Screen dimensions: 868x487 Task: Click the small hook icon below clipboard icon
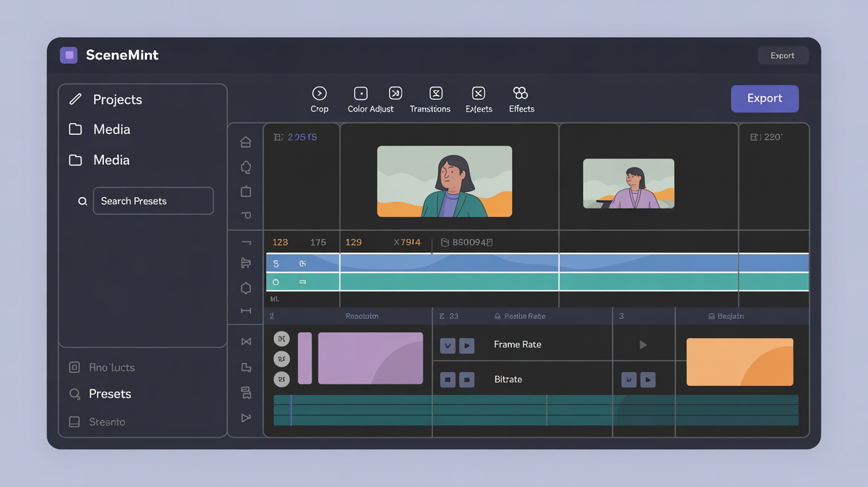click(245, 215)
